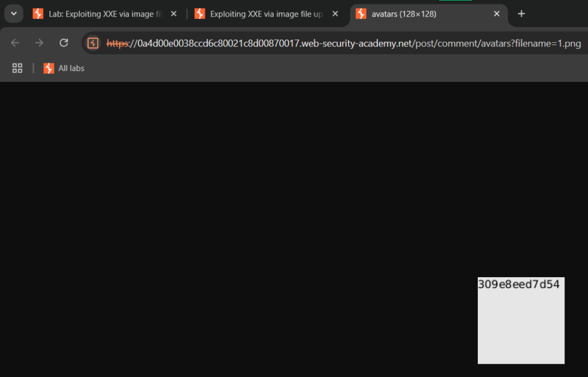
Task: Open the All labs bookmark
Action: [x=64, y=68]
